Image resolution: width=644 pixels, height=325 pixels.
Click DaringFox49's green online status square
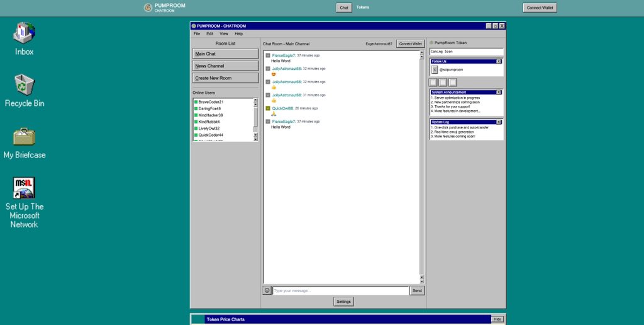[x=196, y=108]
